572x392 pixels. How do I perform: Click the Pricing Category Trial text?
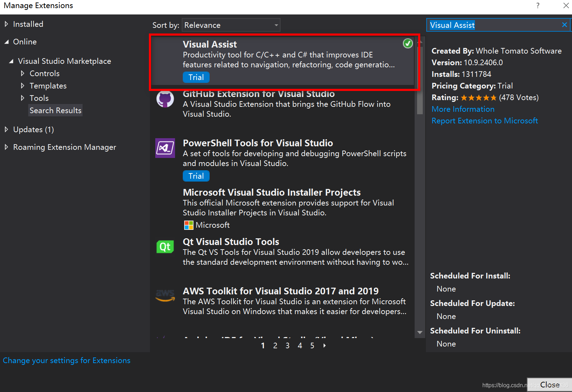[472, 86]
